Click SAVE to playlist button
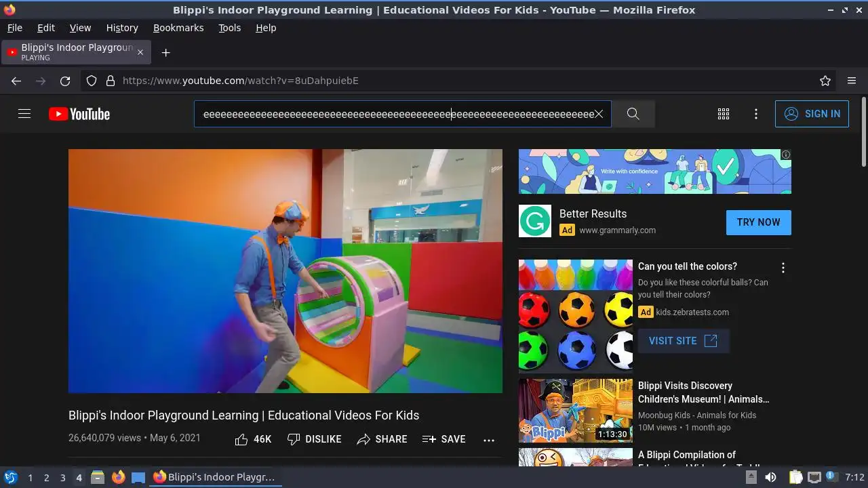Image resolution: width=868 pixels, height=488 pixels. [x=443, y=439]
